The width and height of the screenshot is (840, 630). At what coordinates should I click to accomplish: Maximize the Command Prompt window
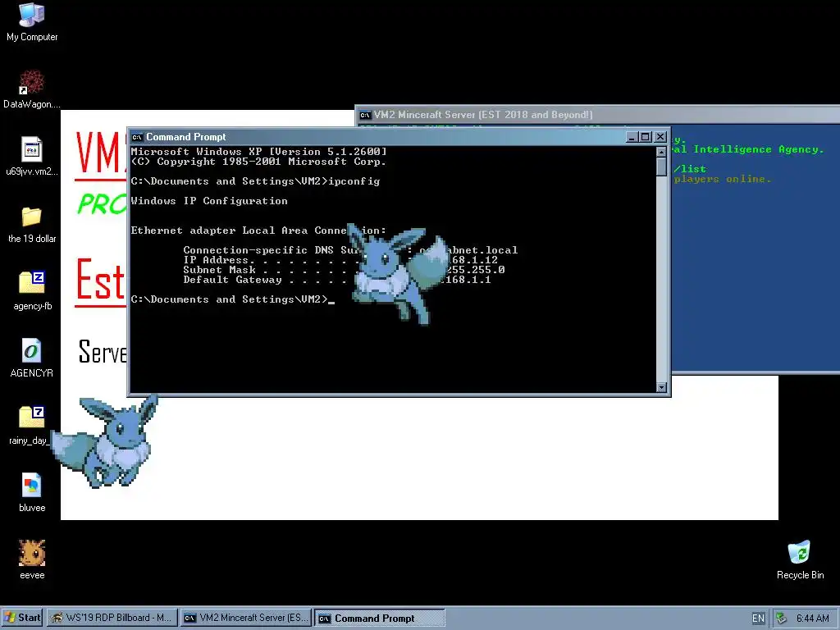(645, 137)
